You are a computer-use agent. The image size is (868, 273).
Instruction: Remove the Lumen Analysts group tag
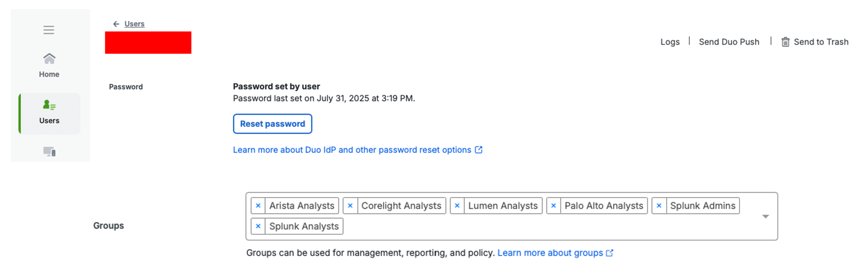[457, 206]
